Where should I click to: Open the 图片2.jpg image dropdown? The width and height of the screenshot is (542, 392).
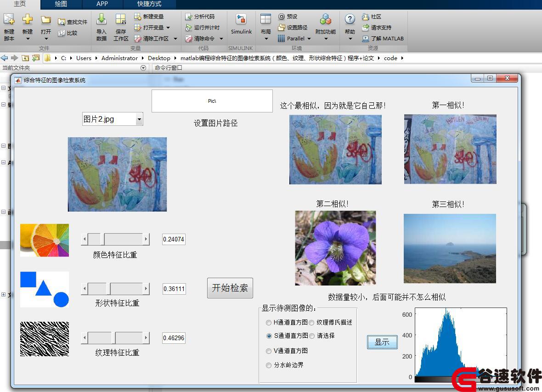139,119
